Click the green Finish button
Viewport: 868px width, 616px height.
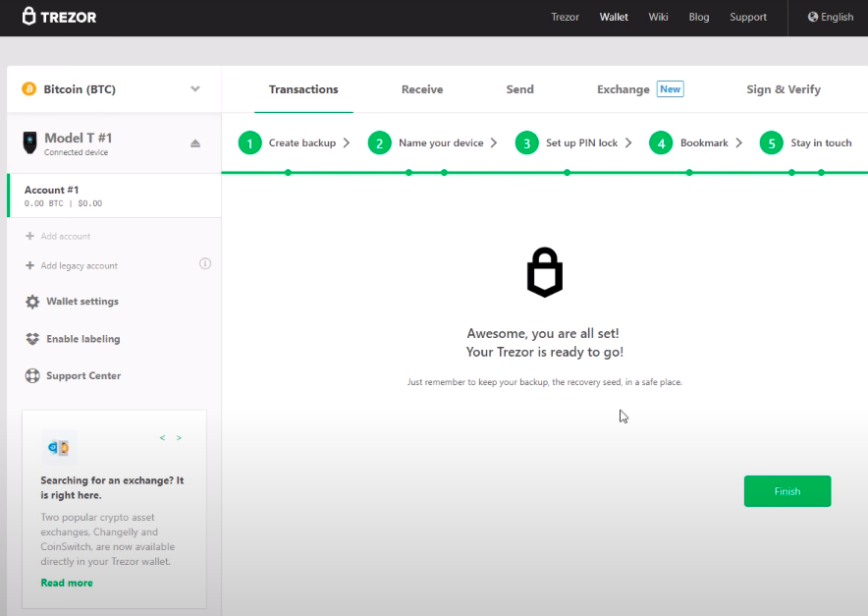[787, 491]
